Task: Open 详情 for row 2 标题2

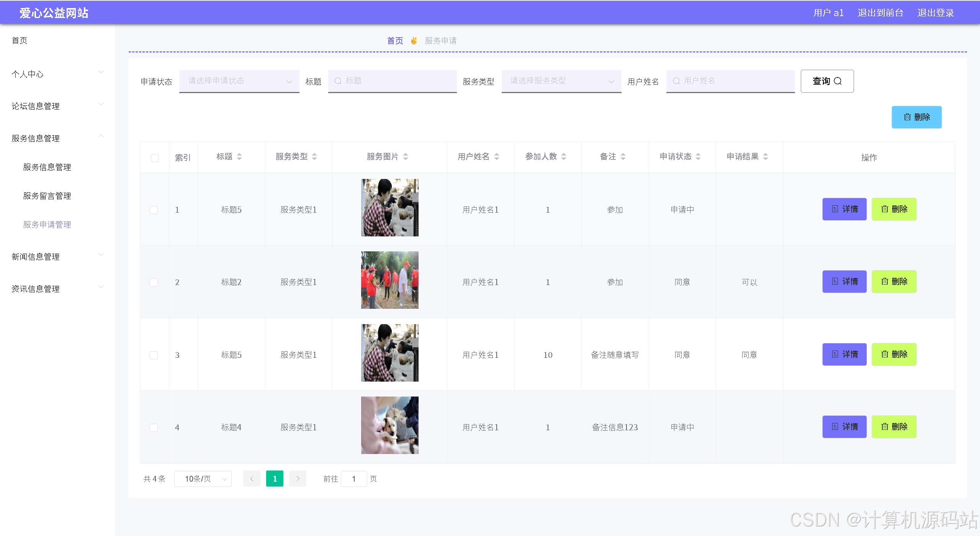Action: [x=844, y=282]
